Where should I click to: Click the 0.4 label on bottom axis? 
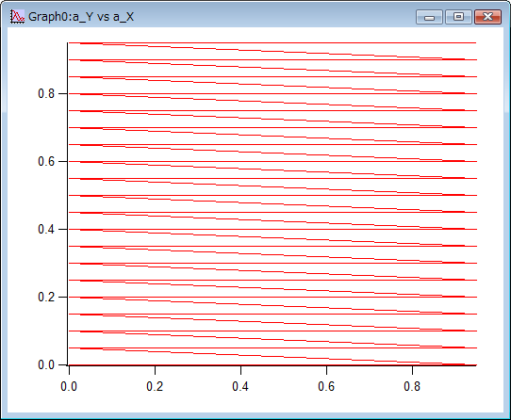point(240,386)
